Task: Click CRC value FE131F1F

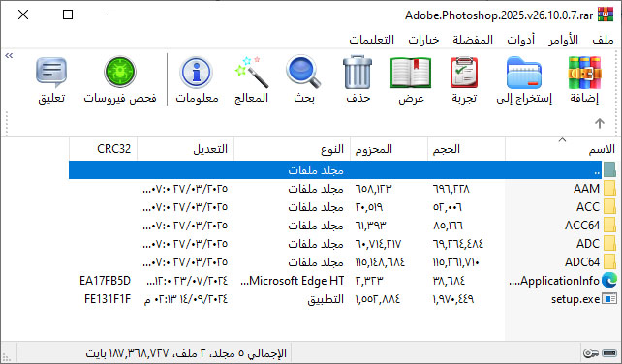Action: click(x=108, y=299)
